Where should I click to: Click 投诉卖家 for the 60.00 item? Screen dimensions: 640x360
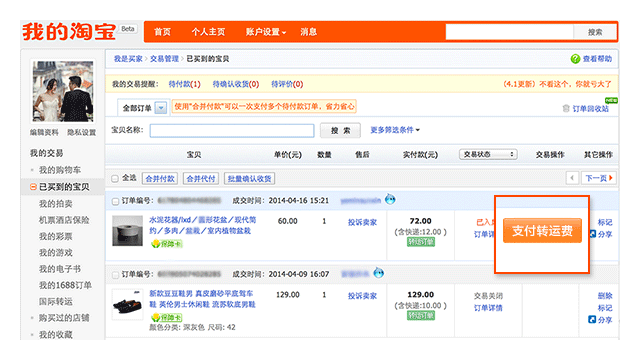tap(362, 222)
